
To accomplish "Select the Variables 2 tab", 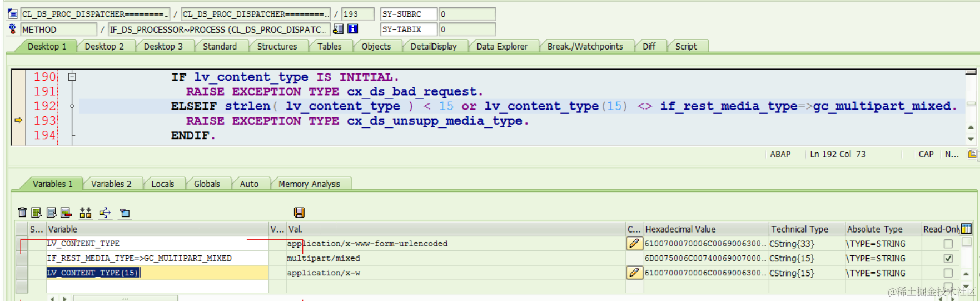I will pos(111,184).
